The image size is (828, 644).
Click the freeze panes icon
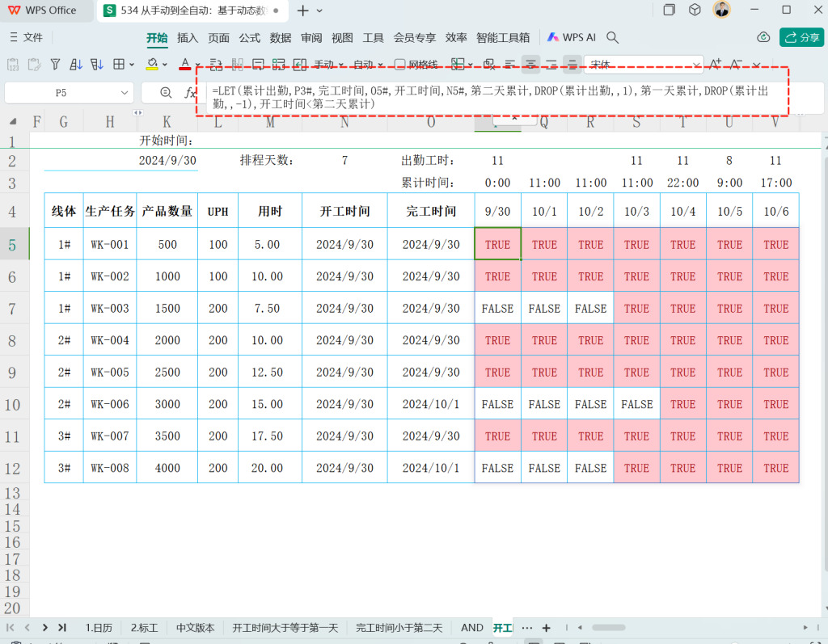pyautogui.click(x=458, y=65)
